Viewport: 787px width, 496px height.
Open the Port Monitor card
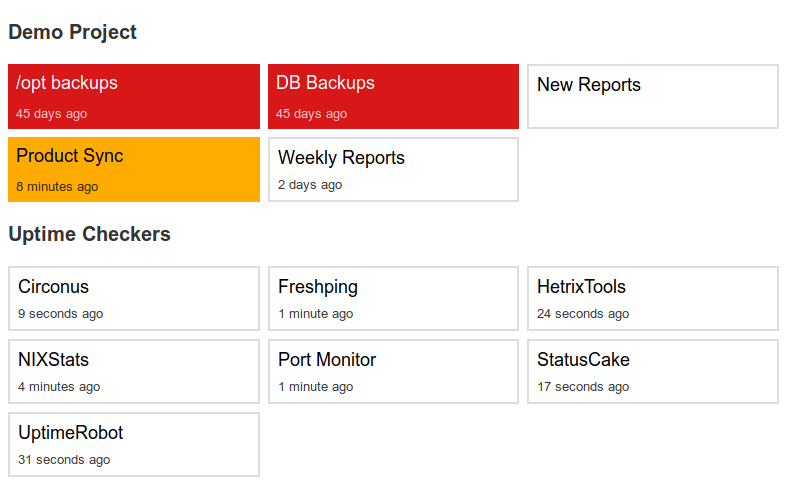click(x=393, y=371)
